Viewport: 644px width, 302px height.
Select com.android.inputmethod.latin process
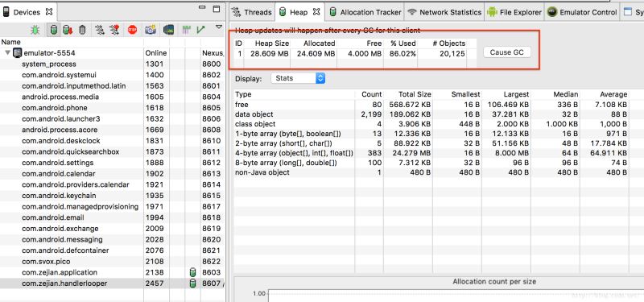(113, 86)
